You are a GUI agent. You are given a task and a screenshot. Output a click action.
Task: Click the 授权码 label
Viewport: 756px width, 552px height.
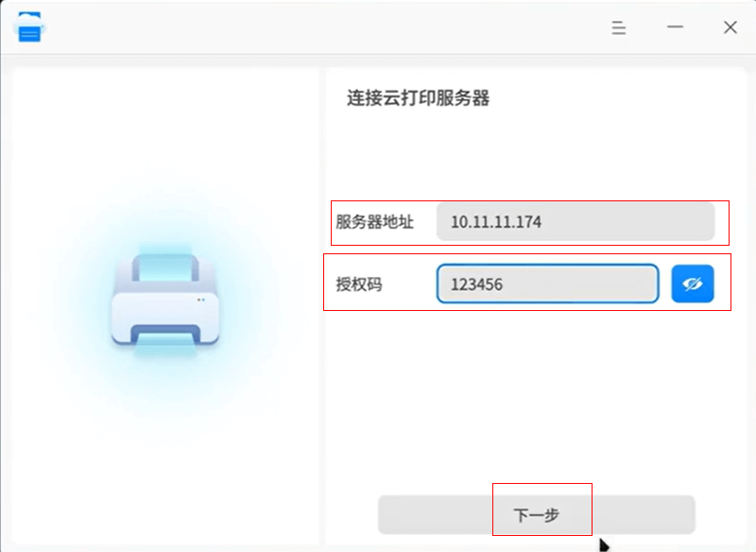click(359, 285)
